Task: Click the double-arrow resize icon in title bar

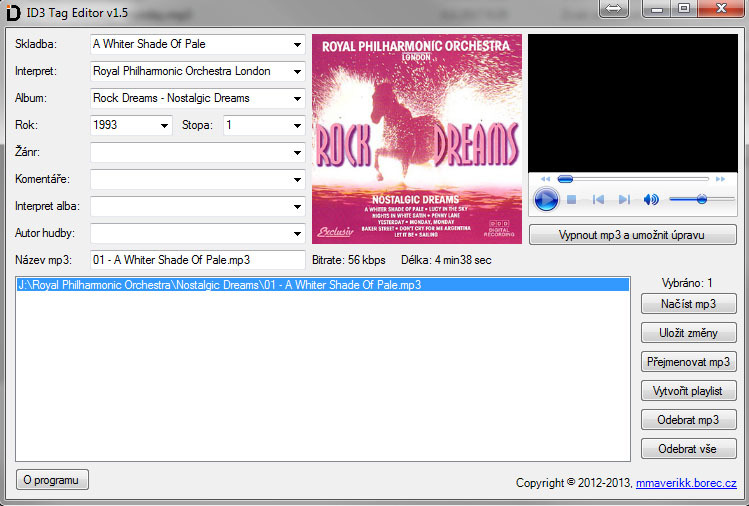Action: [614, 9]
